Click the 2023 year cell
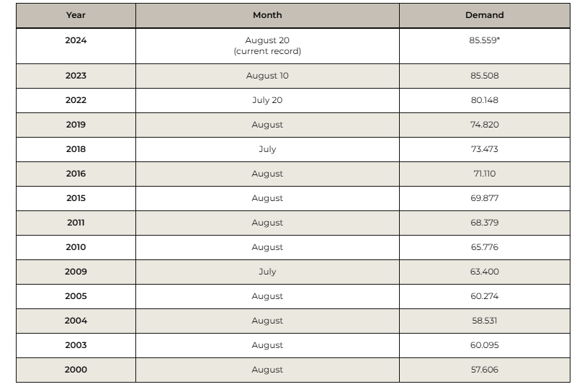The image size is (582, 392). point(76,76)
